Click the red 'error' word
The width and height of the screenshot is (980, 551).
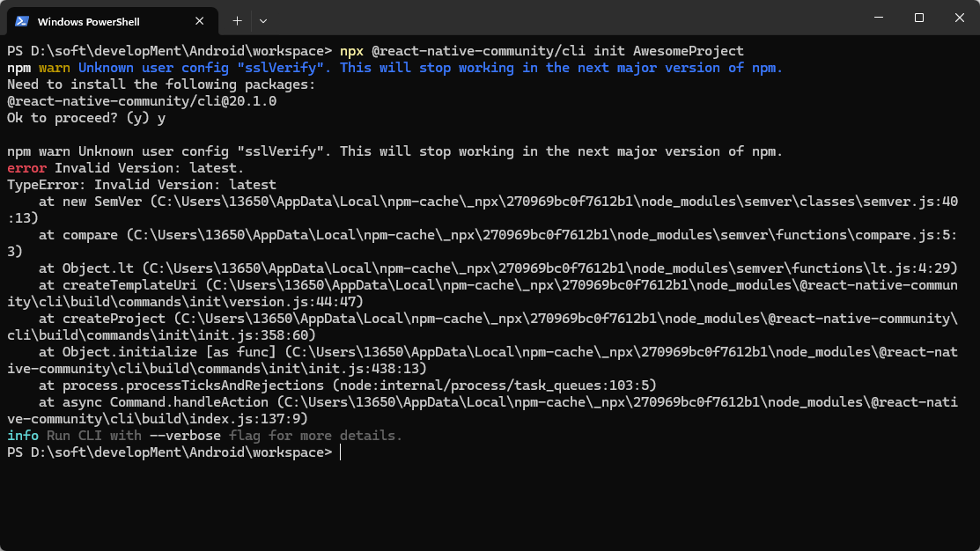pyautogui.click(x=27, y=168)
